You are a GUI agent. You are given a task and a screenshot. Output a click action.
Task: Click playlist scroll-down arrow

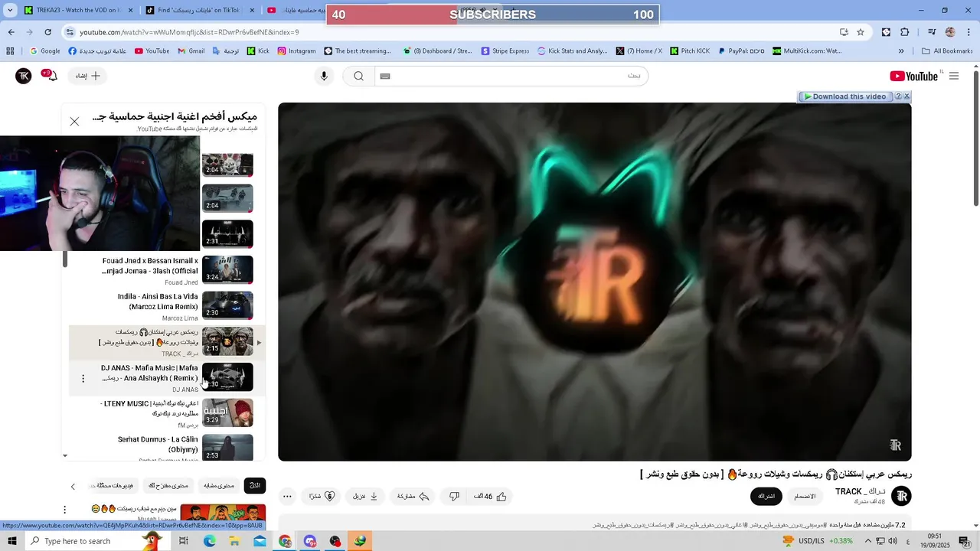[65, 456]
